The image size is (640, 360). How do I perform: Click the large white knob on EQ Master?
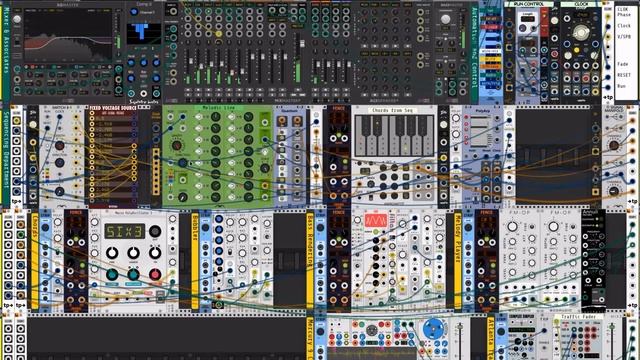tap(17, 19)
